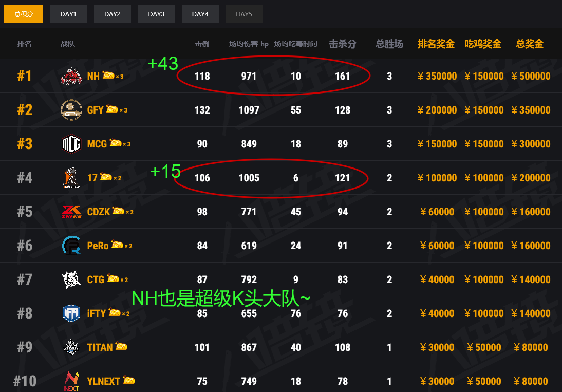Select the YLNEXT team name
The image size is (562, 392).
click(104, 381)
